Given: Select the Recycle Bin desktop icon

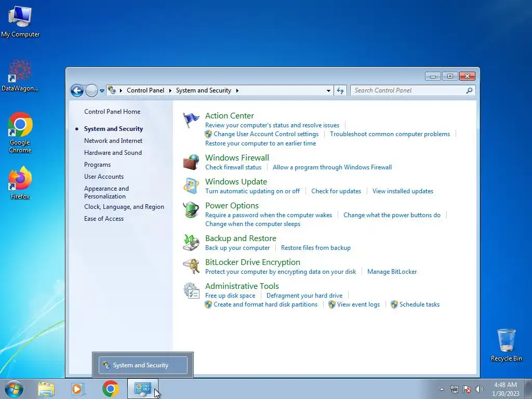Looking at the screenshot, I should tap(506, 345).
